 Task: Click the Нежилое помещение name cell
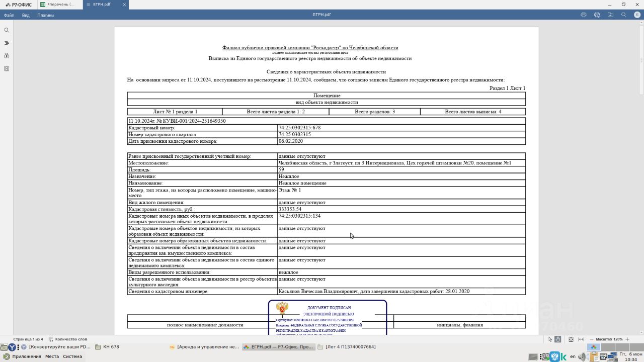tap(401, 183)
